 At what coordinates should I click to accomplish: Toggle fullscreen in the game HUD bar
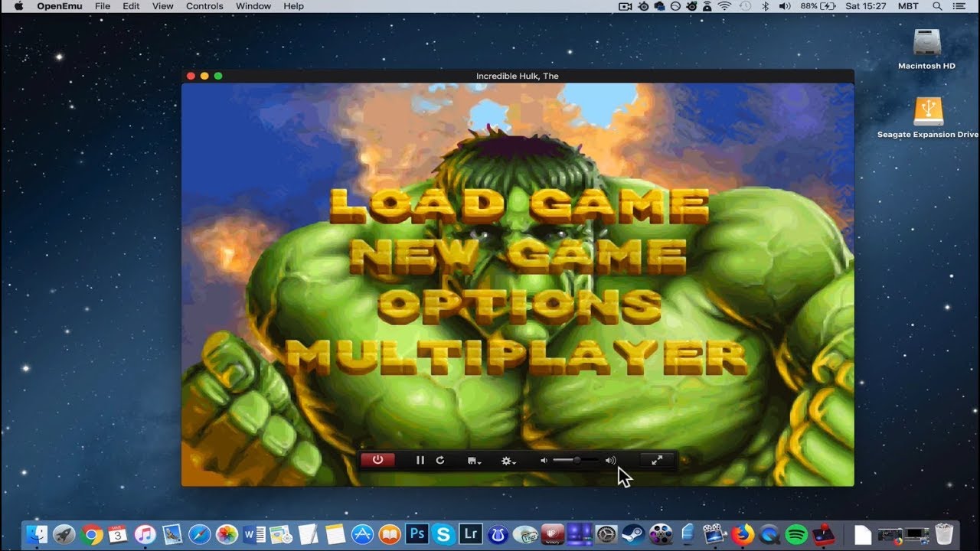[x=657, y=460]
